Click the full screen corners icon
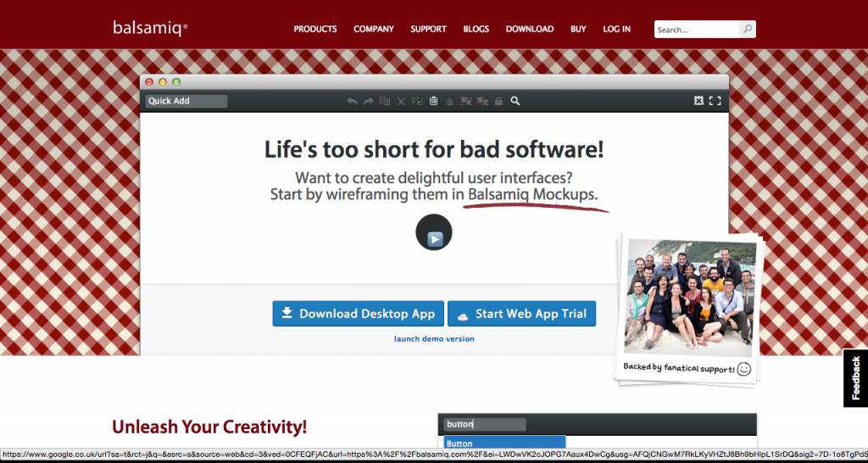 pyautogui.click(x=715, y=101)
